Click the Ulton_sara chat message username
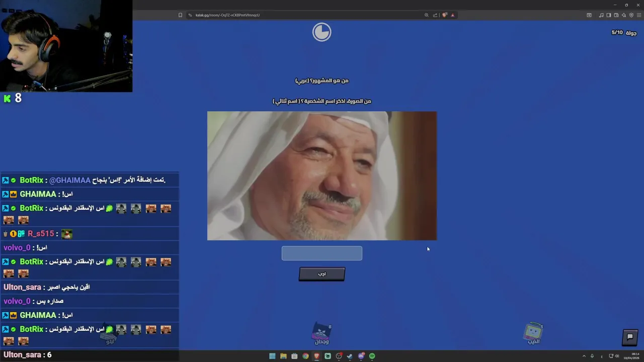This screenshot has height=362, width=644. click(22, 287)
